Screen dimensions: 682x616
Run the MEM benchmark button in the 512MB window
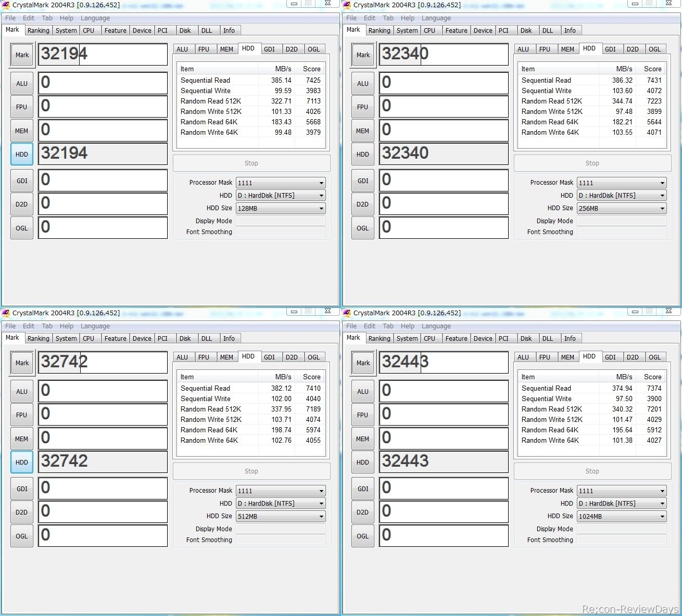pyautogui.click(x=22, y=439)
